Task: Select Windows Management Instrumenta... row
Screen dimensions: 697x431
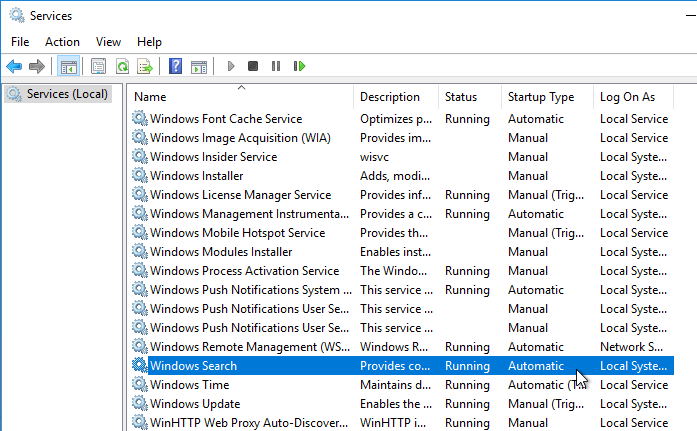Action: coord(402,214)
